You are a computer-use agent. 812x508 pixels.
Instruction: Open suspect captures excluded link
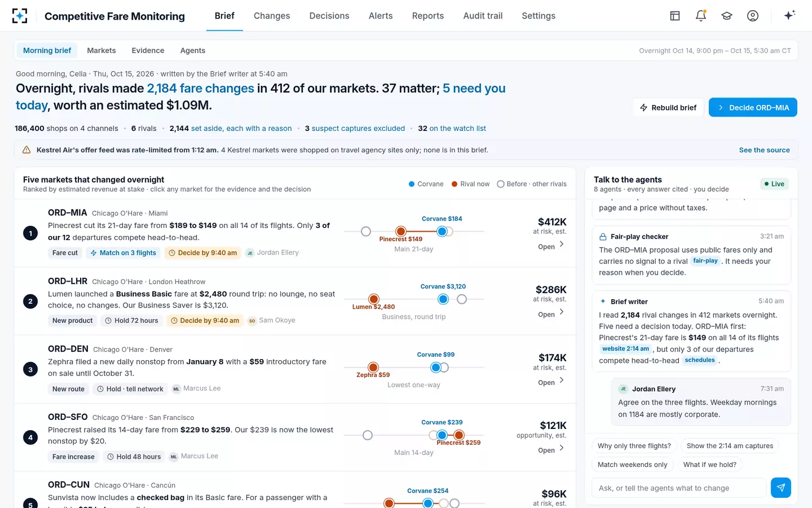coord(358,129)
